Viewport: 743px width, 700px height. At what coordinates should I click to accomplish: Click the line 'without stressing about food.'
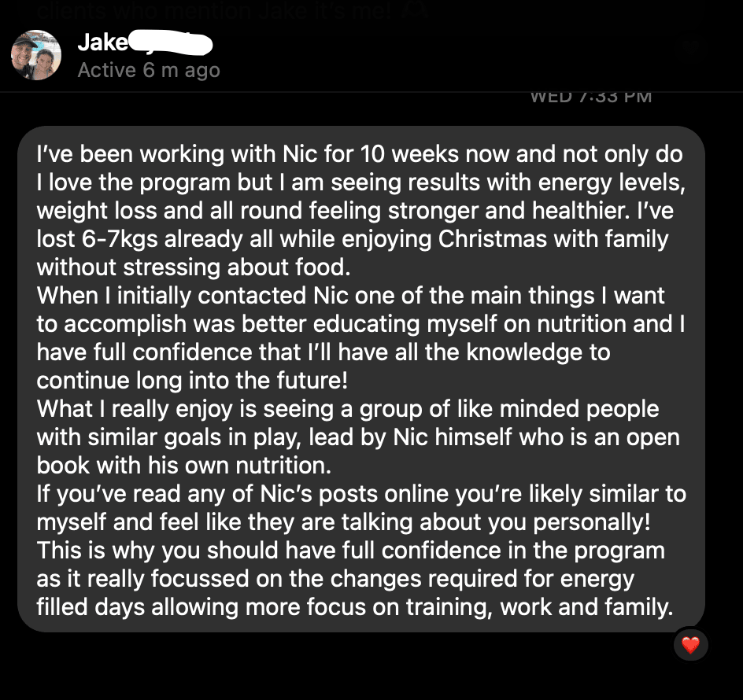click(x=194, y=267)
